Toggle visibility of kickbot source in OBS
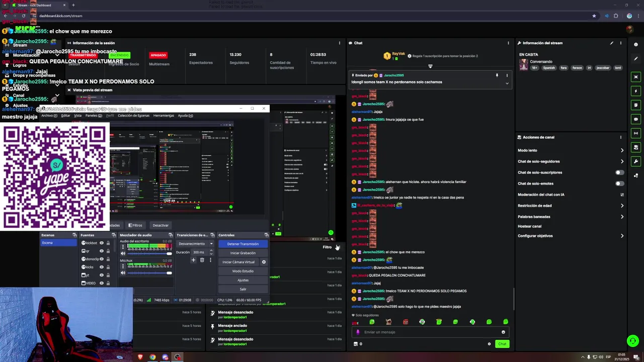Screen dimensions: 644x362 coord(101,243)
